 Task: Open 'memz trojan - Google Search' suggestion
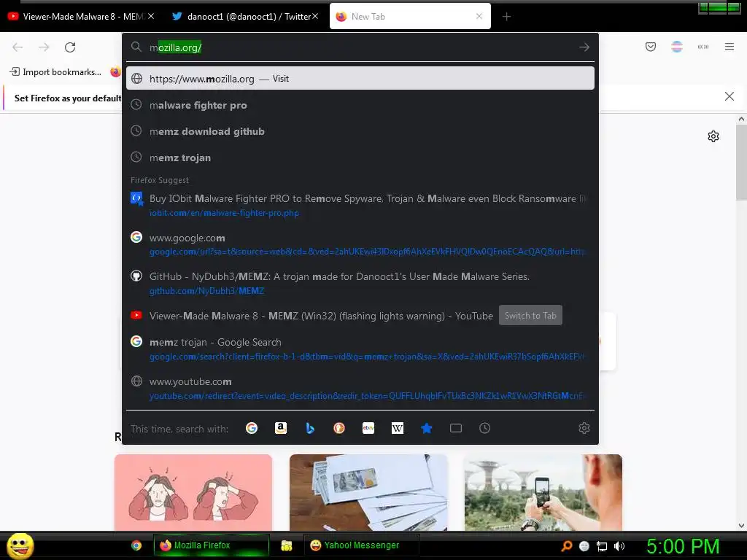(360, 349)
